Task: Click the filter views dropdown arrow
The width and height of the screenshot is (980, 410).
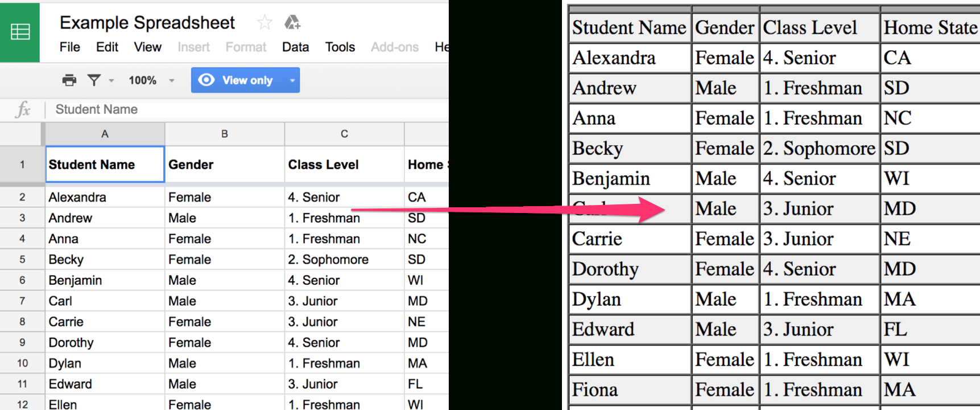Action: [x=111, y=80]
